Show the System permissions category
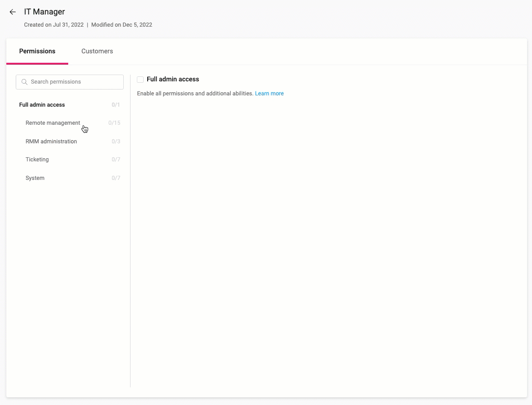532x405 pixels. 35,178
